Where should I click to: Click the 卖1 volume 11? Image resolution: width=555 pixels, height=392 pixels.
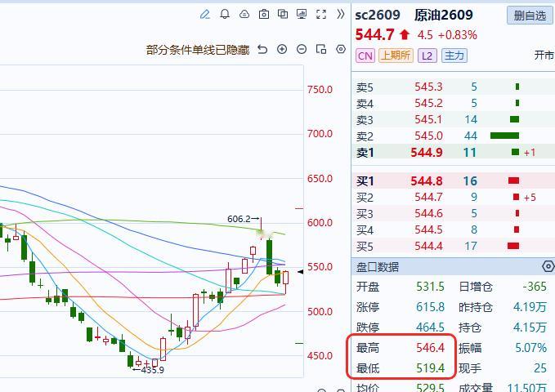click(x=470, y=153)
